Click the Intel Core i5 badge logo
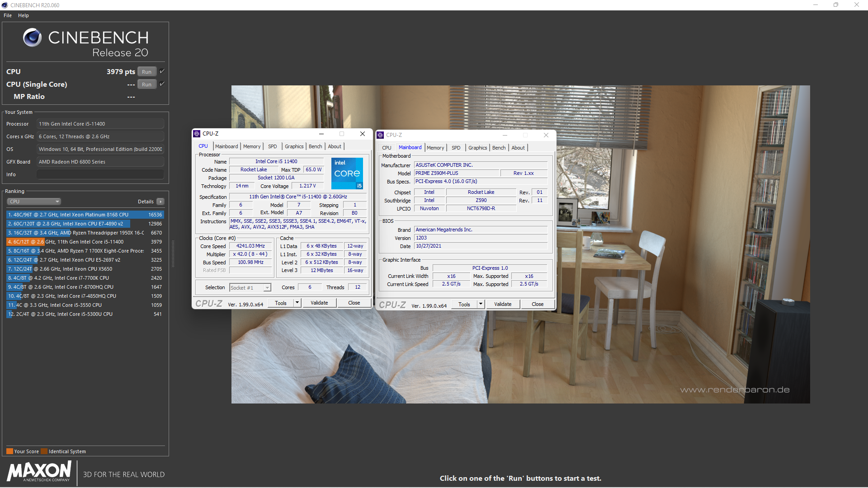Screen dimensions: 868x488 coord(347,174)
